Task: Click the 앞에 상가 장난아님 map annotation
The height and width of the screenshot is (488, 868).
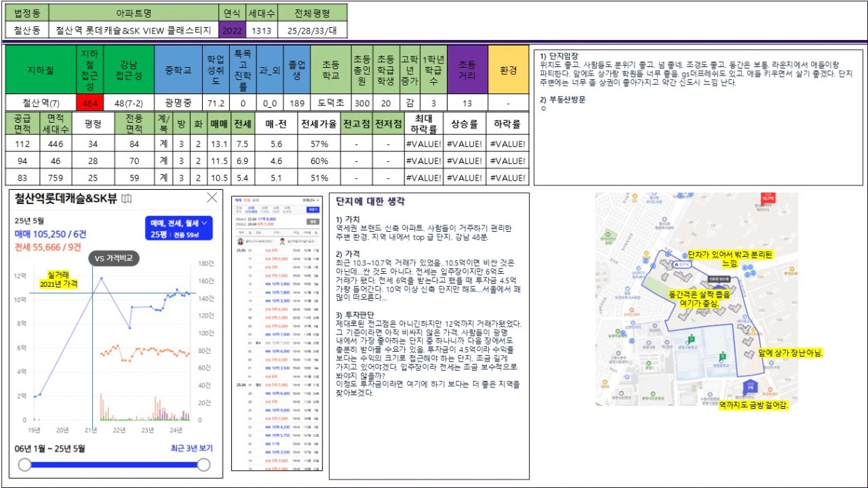Action: [x=790, y=353]
